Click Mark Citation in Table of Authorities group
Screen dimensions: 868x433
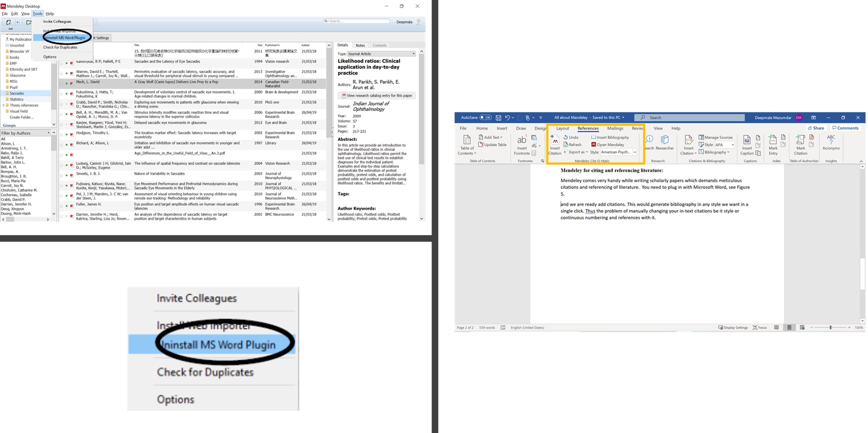point(800,145)
